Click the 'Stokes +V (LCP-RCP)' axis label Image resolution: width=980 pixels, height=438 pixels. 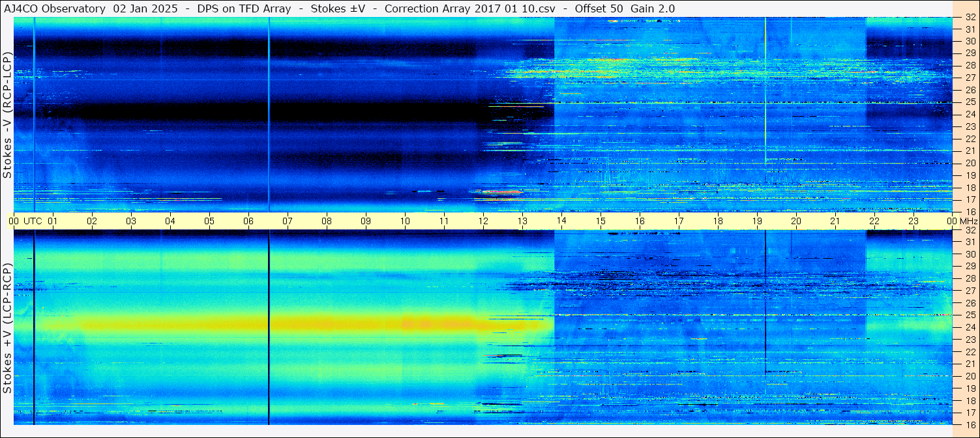tap(7, 329)
